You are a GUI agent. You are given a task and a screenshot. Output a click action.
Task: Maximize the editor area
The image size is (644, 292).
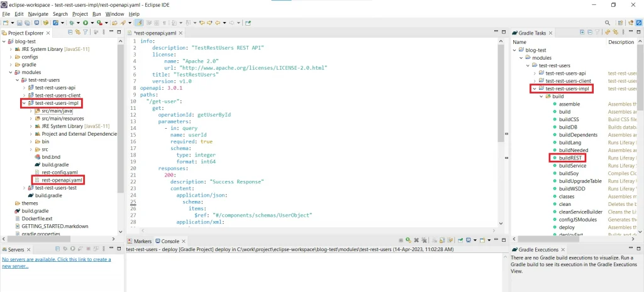(504, 32)
